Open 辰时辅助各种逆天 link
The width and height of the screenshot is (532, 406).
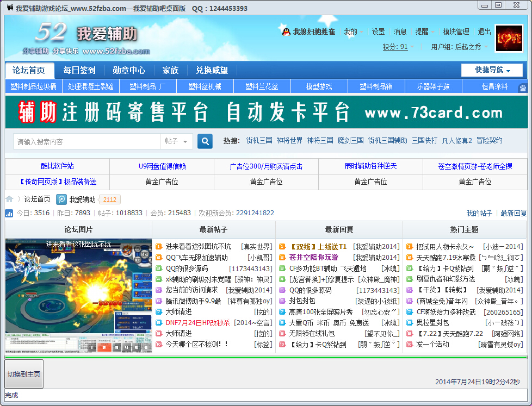pos(370,166)
